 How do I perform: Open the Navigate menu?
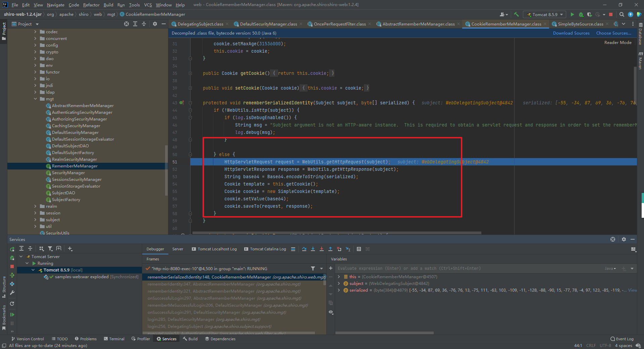tap(55, 5)
